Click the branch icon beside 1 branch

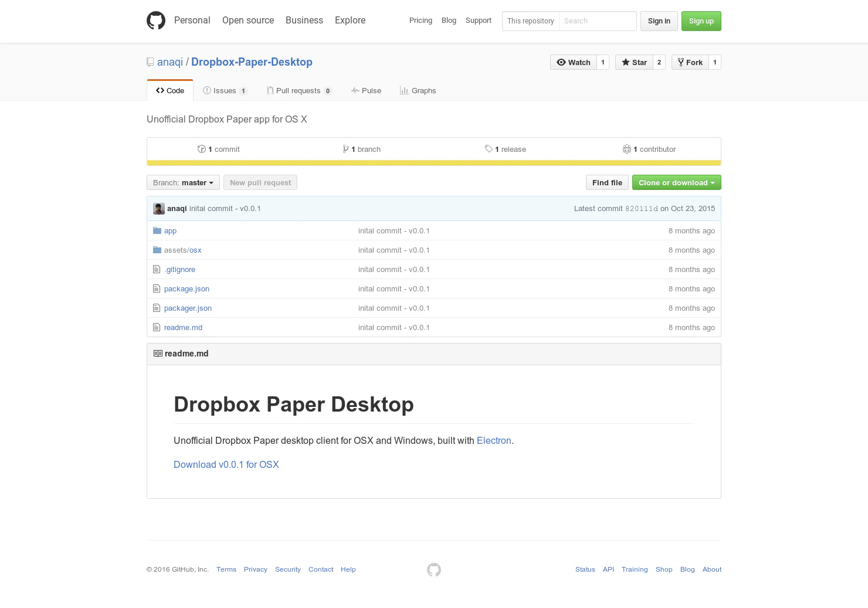click(x=346, y=149)
